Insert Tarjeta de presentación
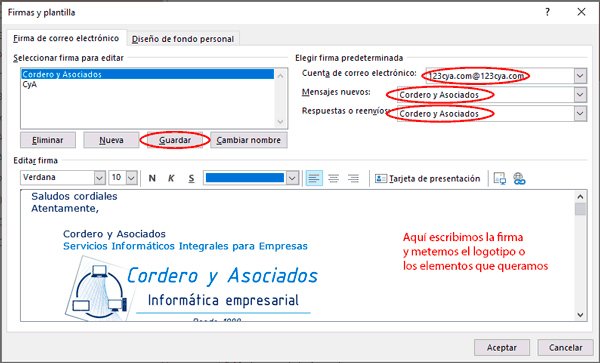This screenshot has height=363, width=600. 427,179
